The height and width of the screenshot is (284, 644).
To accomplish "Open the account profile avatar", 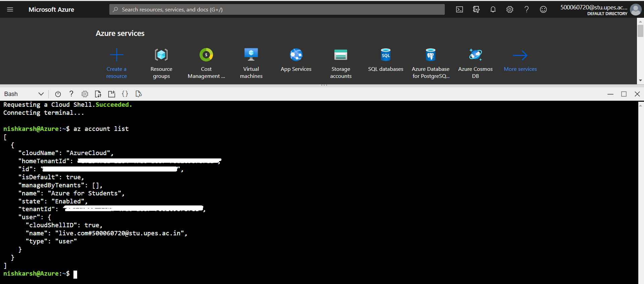I will (x=636, y=9).
